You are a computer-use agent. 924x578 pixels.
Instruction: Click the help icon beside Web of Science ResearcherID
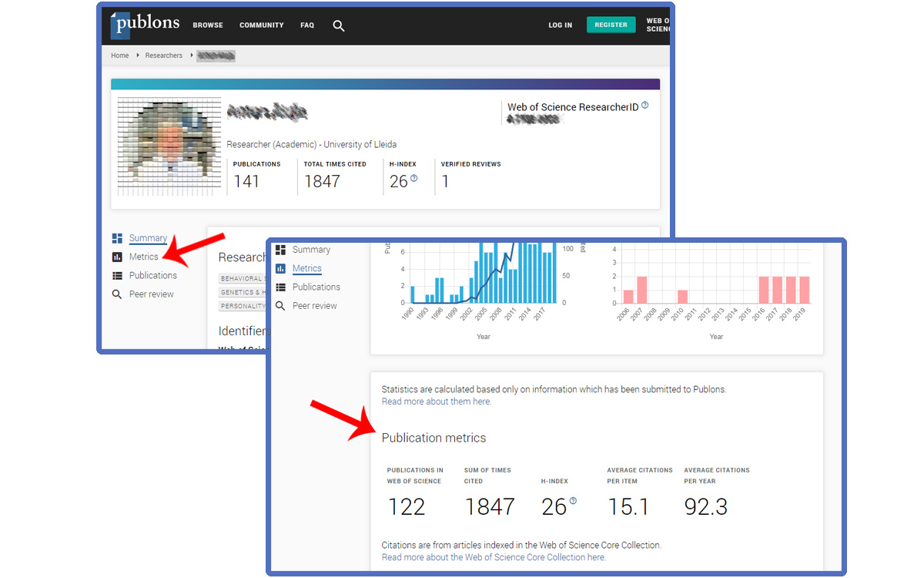(645, 106)
